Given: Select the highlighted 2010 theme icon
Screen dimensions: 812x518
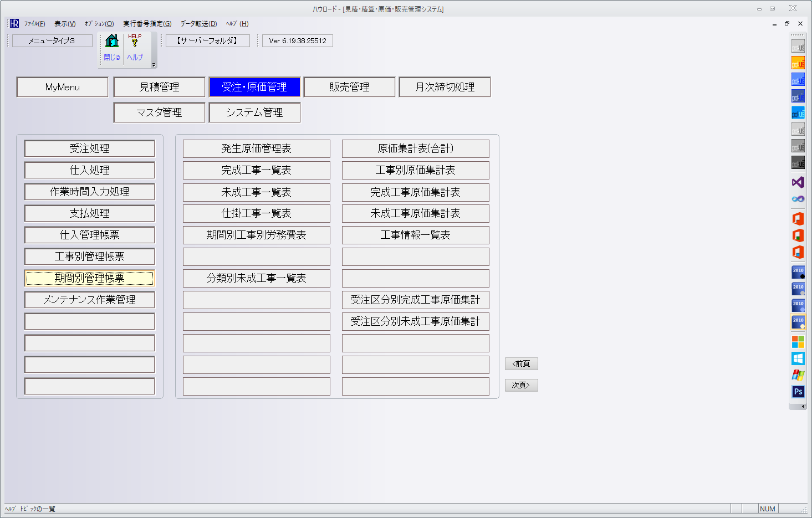Looking at the screenshot, I should click(x=798, y=321).
